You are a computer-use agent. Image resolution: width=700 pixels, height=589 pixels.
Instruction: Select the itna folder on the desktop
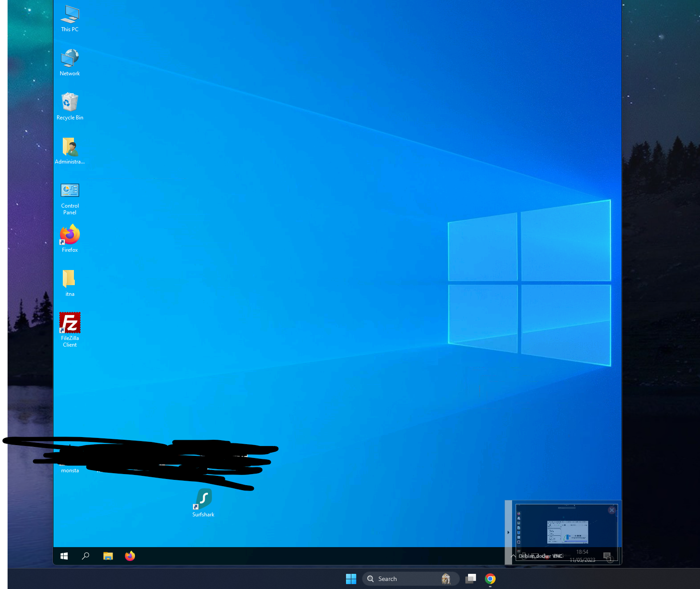point(69,282)
